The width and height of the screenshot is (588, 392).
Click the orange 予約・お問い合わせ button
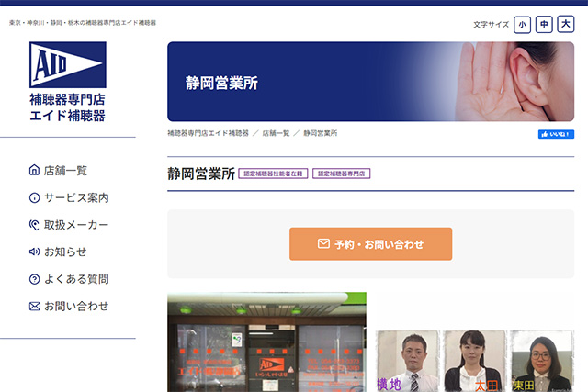370,244
